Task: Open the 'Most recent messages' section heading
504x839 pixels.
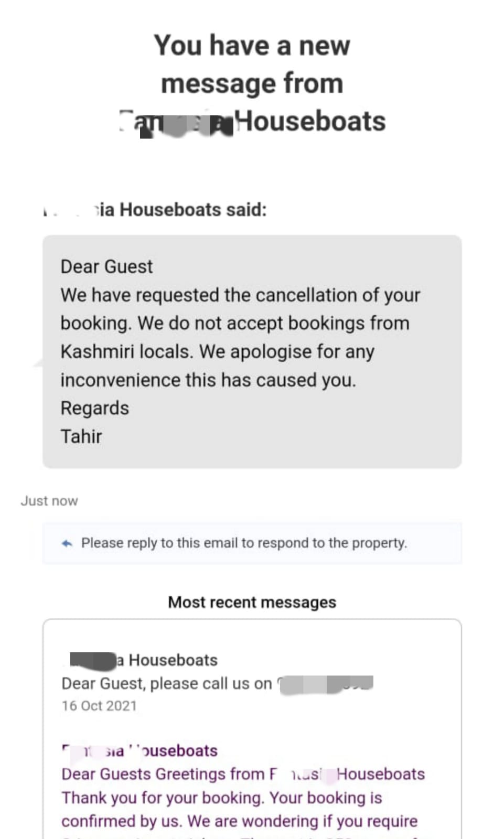Action: click(x=252, y=602)
